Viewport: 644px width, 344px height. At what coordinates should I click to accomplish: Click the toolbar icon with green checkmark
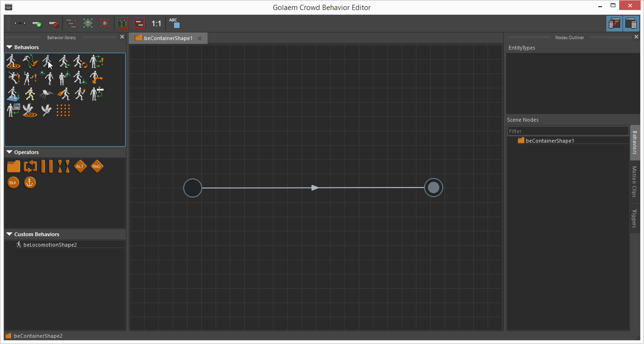coord(37,23)
